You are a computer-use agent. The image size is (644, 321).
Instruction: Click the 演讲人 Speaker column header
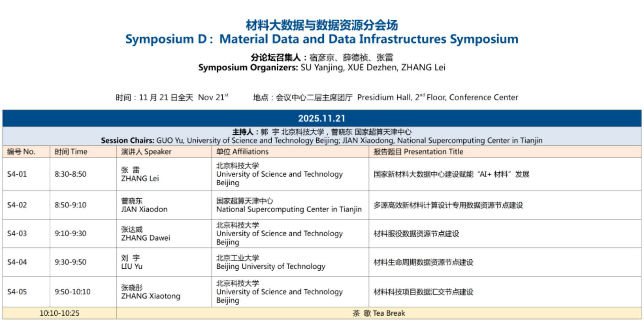pos(146,152)
